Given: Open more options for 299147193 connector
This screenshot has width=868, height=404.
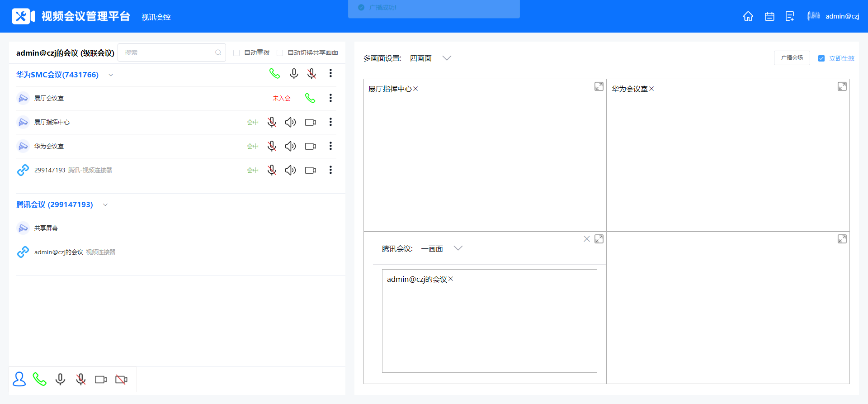Looking at the screenshot, I should click(x=330, y=170).
